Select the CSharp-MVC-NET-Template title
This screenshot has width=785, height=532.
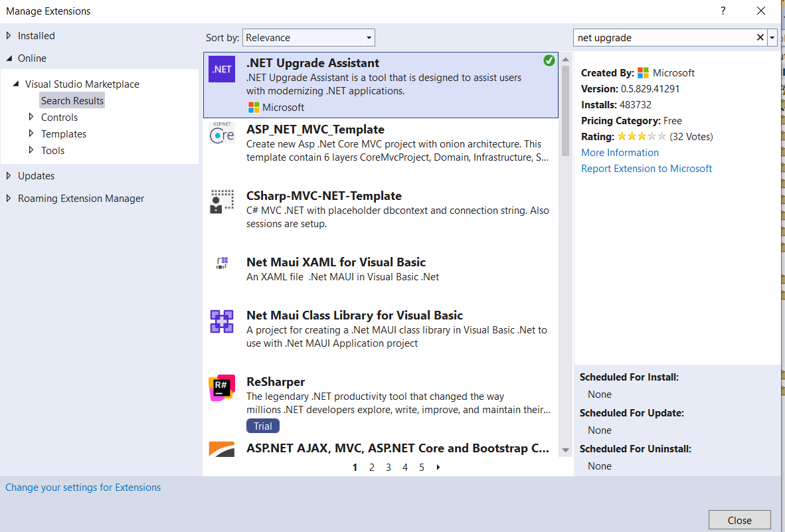[324, 196]
